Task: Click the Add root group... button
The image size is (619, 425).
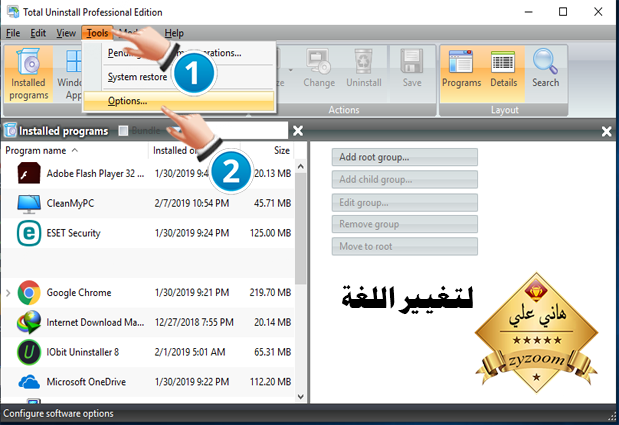Action: pos(405,157)
